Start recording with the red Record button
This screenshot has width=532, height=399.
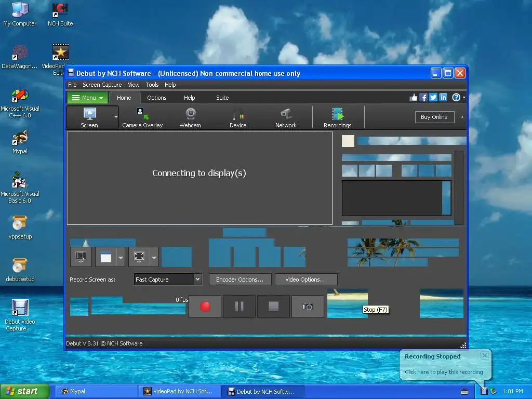(x=205, y=307)
